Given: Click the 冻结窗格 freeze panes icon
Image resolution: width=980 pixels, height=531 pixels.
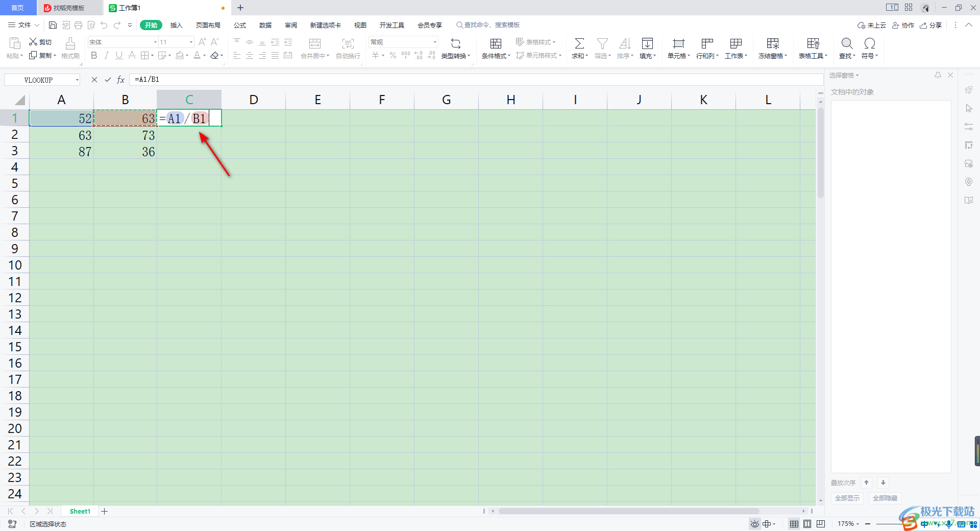Looking at the screenshot, I should [x=773, y=44].
